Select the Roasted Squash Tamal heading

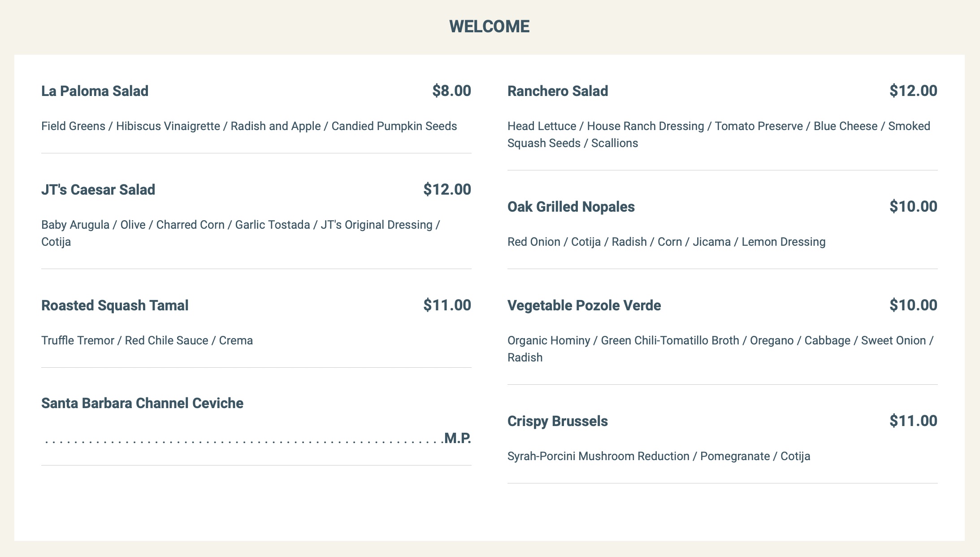pyautogui.click(x=115, y=305)
